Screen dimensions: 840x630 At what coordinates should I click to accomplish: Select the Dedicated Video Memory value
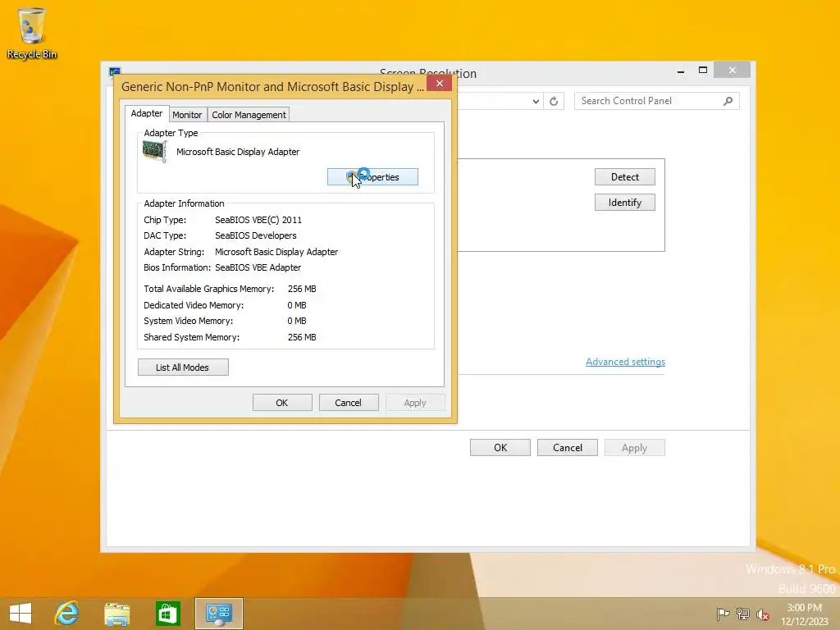click(297, 305)
